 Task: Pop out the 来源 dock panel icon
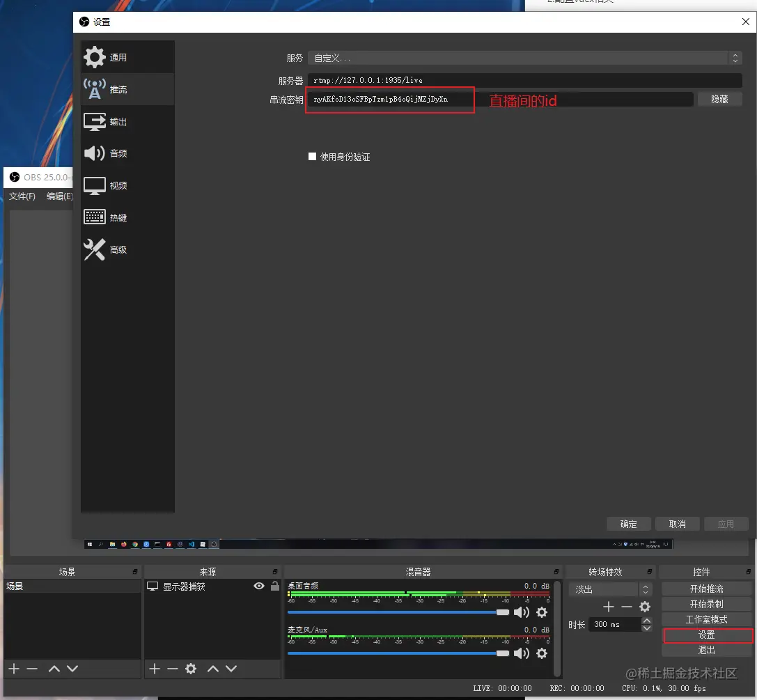(275, 572)
